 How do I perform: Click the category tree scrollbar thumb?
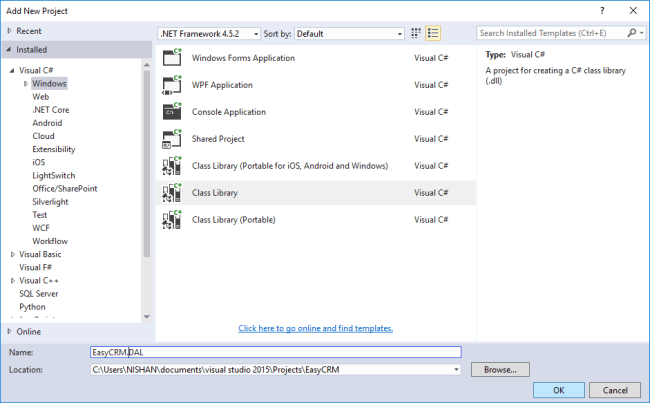point(147,164)
